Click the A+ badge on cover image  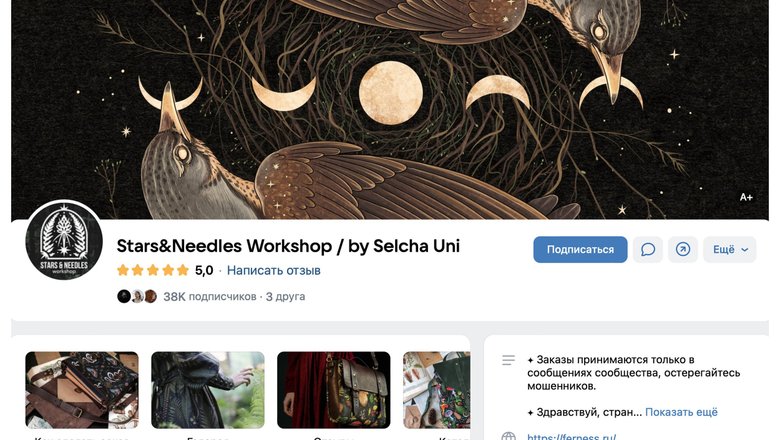point(746,197)
